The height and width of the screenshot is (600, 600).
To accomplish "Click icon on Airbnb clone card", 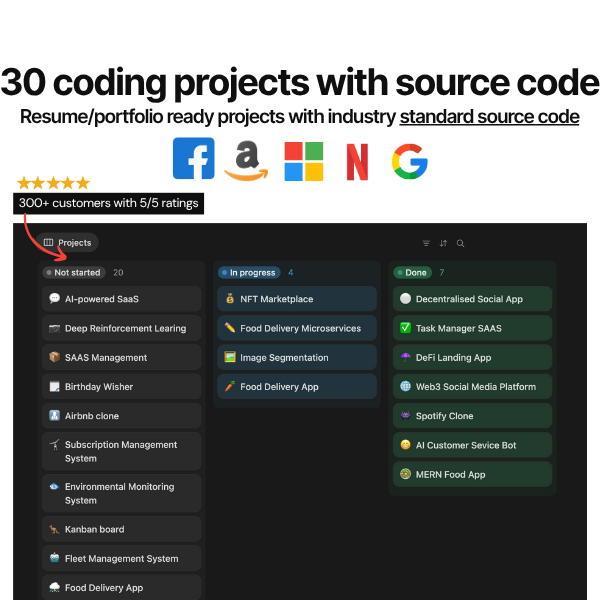I will (x=54, y=416).
